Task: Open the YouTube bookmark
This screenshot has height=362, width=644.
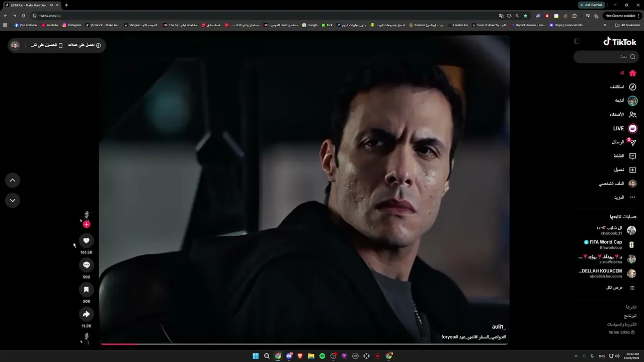Action: point(50,25)
